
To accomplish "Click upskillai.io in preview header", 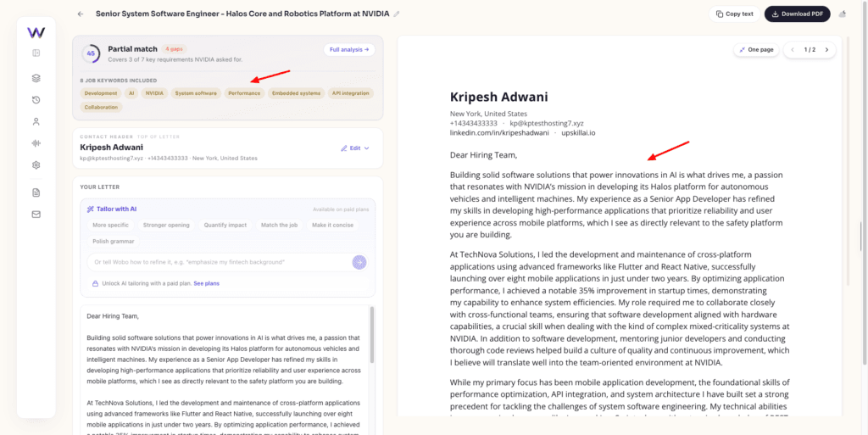I will (x=578, y=133).
